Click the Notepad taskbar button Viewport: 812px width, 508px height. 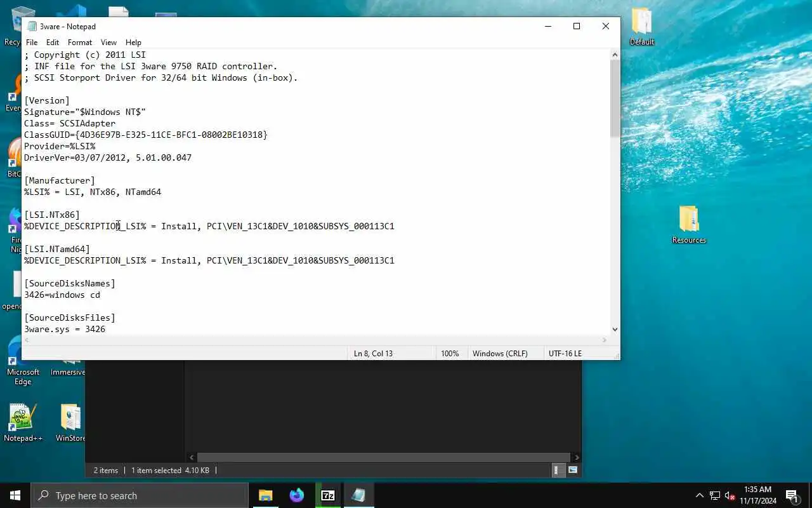pyautogui.click(x=358, y=495)
